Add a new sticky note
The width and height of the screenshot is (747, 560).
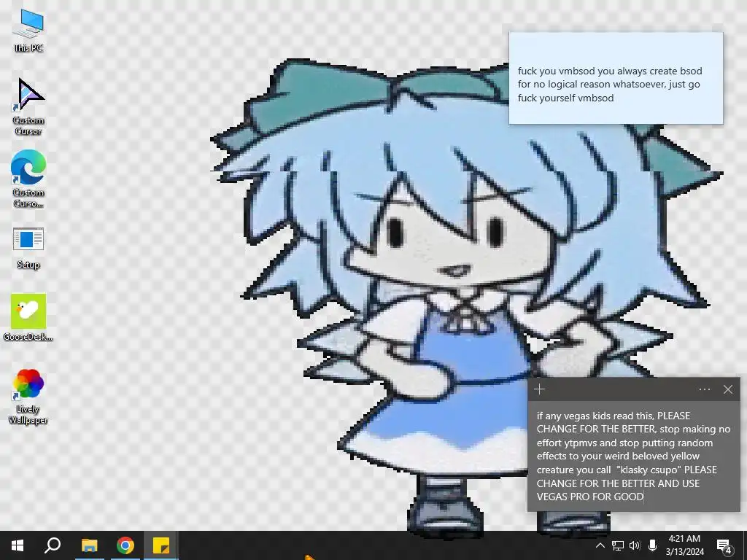pyautogui.click(x=539, y=389)
